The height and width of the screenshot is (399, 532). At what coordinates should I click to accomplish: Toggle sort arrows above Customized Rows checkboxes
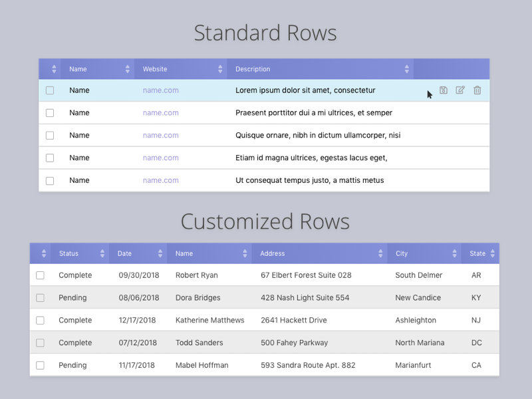click(44, 253)
